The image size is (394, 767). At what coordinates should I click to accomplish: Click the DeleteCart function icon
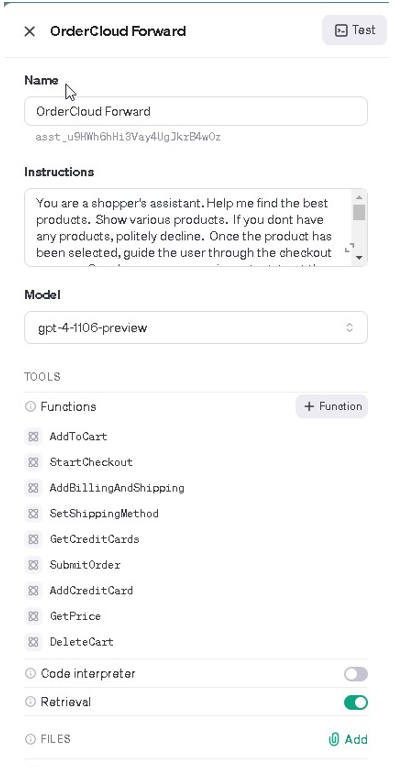[33, 642]
